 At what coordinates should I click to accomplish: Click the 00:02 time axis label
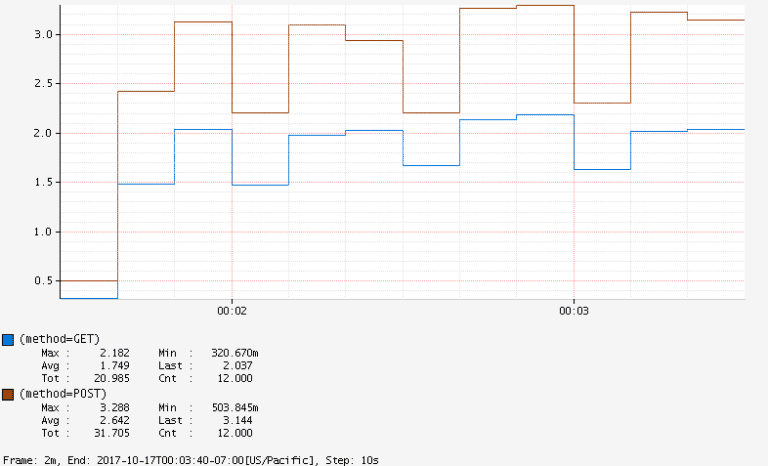232,312
